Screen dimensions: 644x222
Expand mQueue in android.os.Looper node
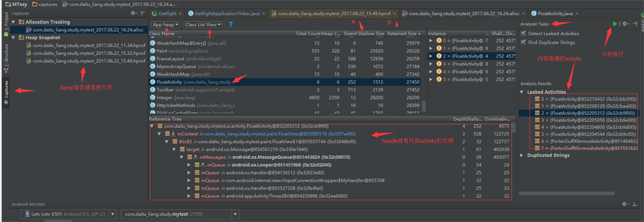tap(189, 165)
